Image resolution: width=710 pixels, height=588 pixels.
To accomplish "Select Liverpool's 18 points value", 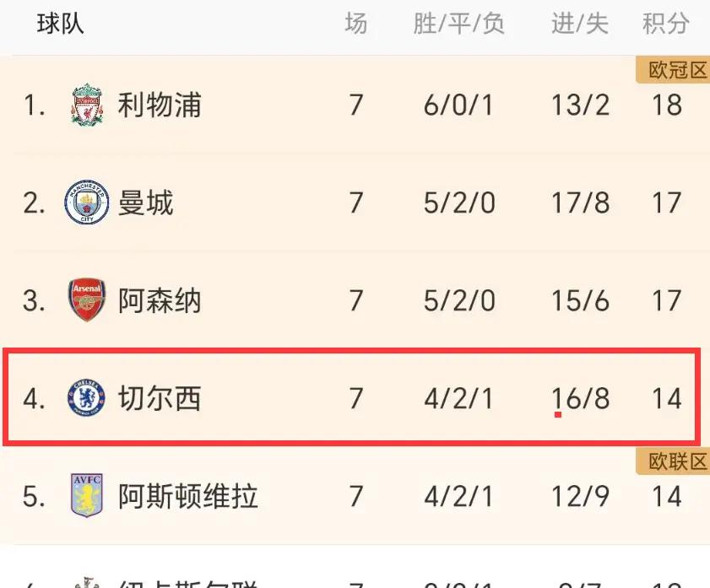I will point(667,105).
